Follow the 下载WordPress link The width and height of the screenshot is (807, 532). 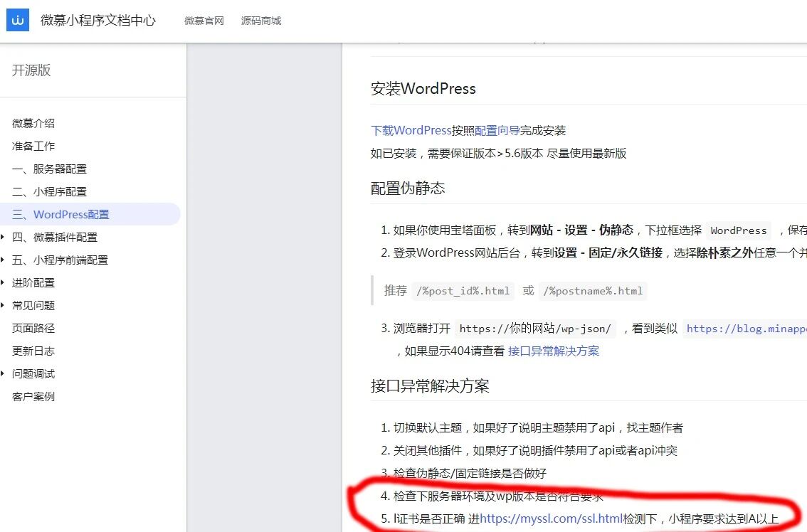(x=411, y=130)
